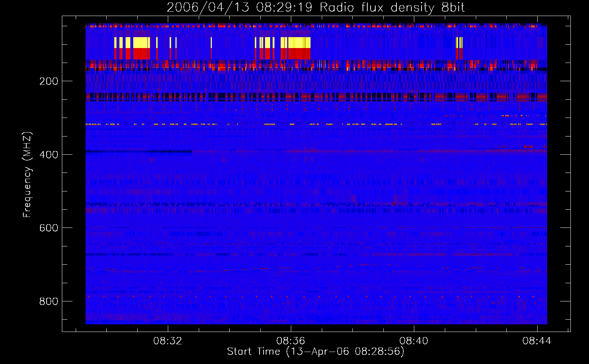Click the 800 frequency tick label
The width and height of the screenshot is (589, 364).
coord(49,301)
